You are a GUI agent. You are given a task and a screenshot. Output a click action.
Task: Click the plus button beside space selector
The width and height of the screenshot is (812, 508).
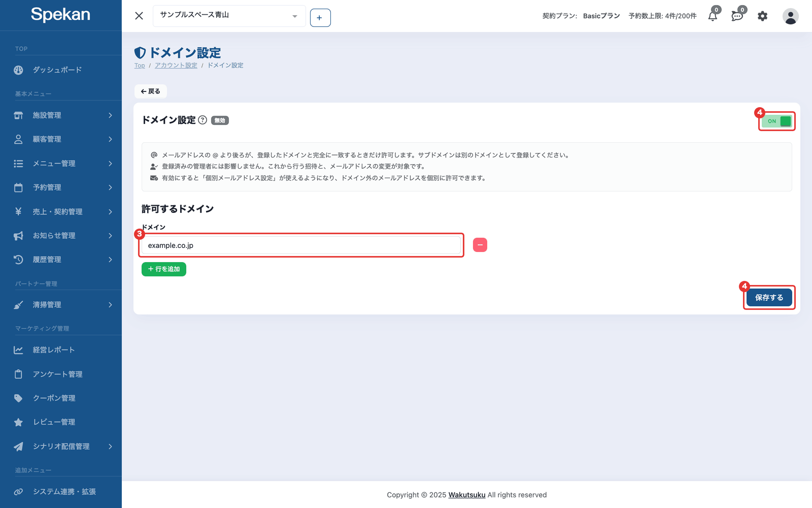tap(320, 18)
